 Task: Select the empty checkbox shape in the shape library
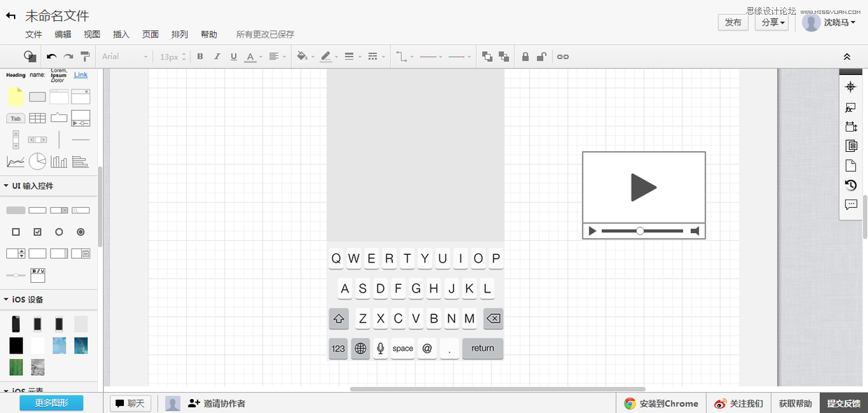(x=16, y=232)
